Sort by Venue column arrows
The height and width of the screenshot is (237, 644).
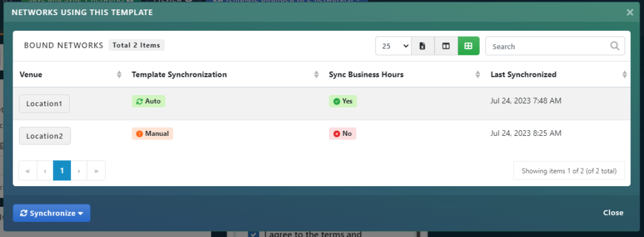click(x=119, y=74)
